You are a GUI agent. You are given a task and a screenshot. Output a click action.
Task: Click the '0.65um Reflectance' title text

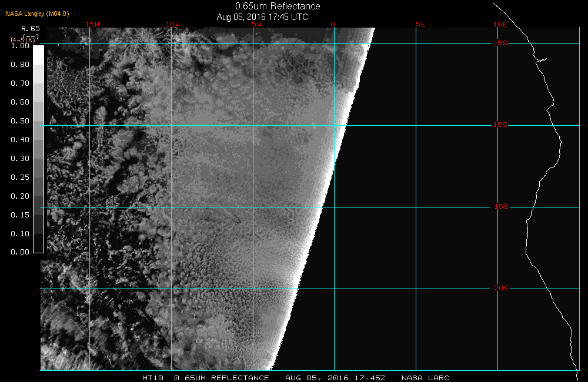tap(278, 6)
